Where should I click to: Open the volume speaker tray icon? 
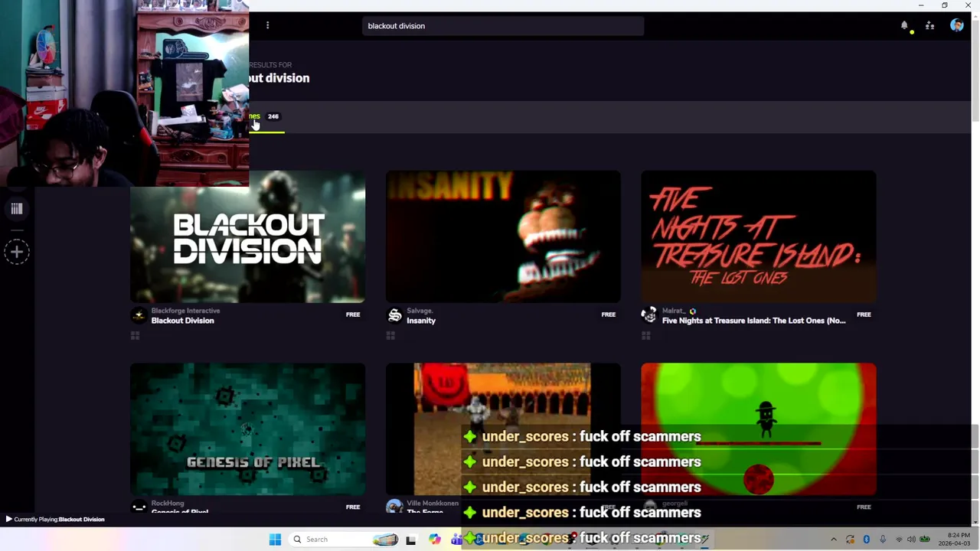(911, 540)
